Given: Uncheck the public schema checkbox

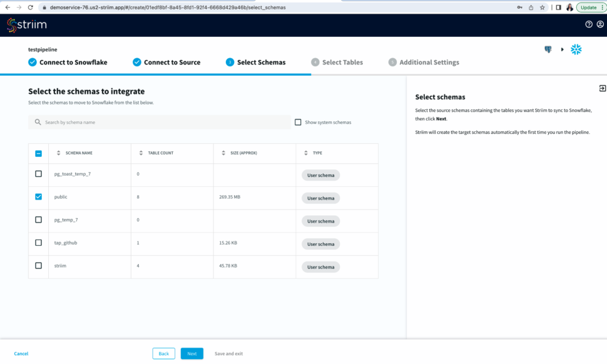Looking at the screenshot, I should click(x=39, y=196).
